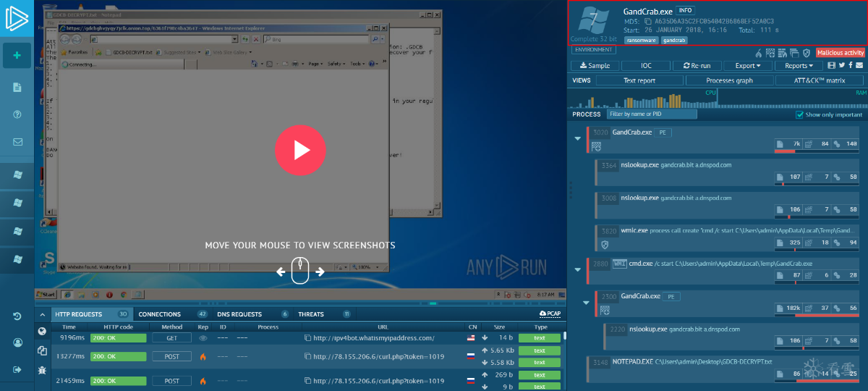Image resolution: width=868 pixels, height=391 pixels.
Task: Click the sign-out arrow icon
Action: coord(17,369)
